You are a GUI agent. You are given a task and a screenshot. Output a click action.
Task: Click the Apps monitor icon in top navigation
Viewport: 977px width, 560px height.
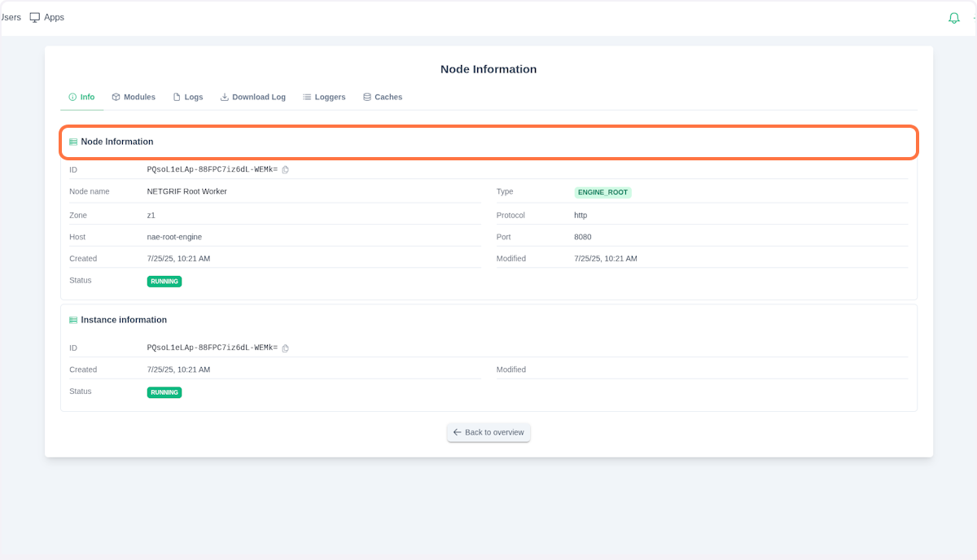(x=33, y=16)
